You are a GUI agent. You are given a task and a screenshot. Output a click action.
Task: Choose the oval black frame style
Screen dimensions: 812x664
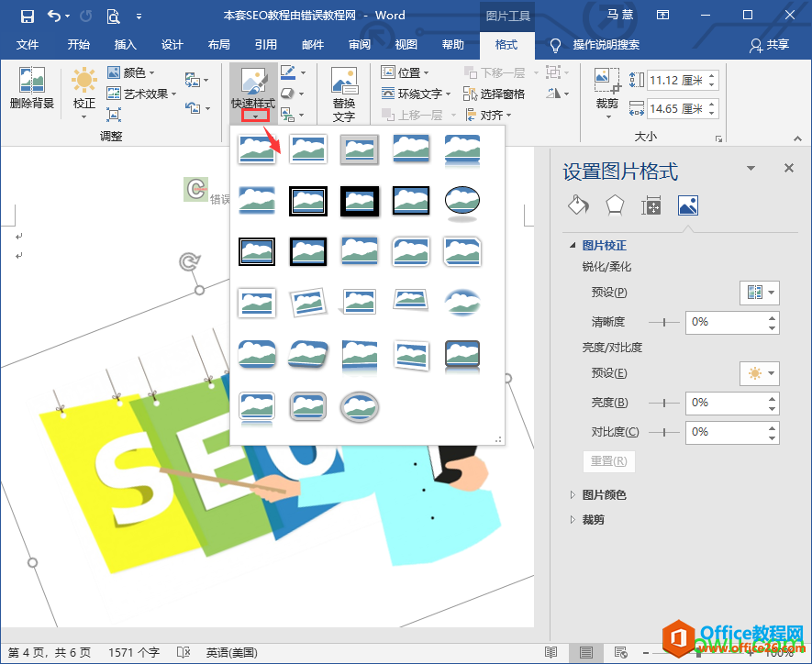point(462,201)
